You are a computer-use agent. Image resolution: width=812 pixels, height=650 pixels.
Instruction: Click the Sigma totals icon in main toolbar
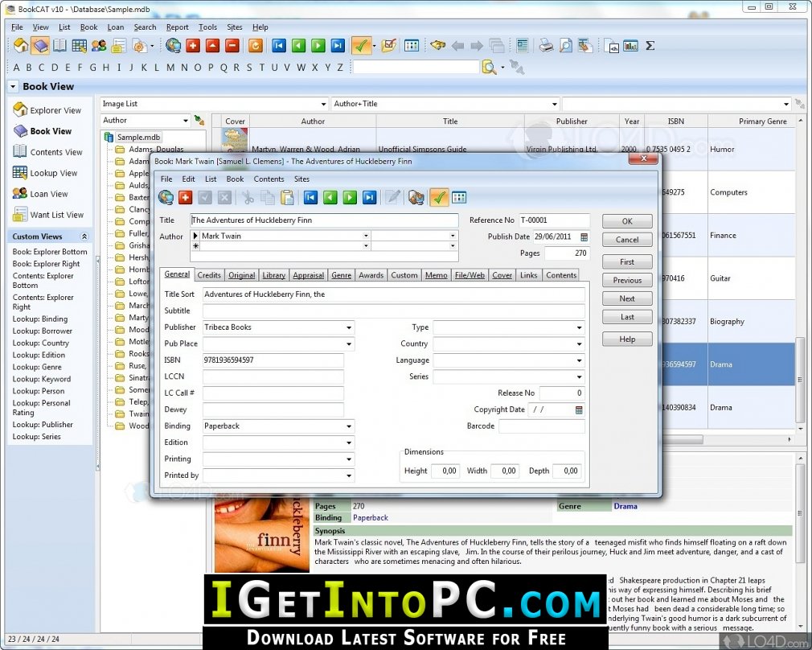[x=650, y=46]
